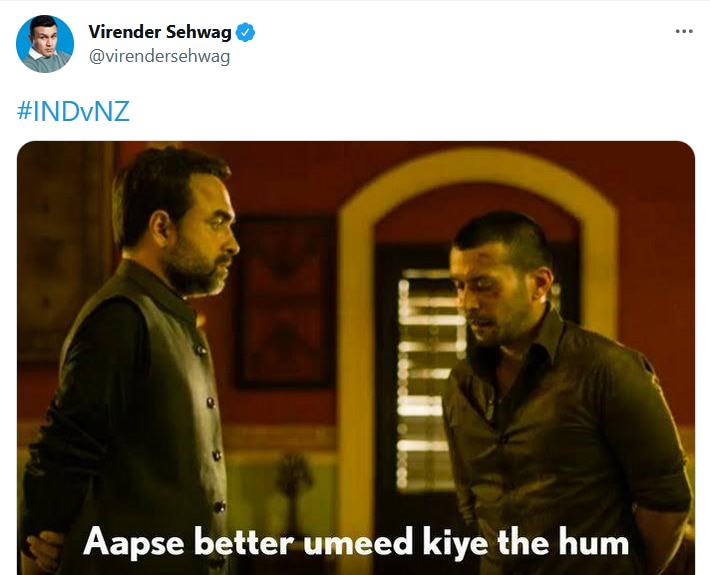Click the Virender Sehwag display name

[160, 32]
